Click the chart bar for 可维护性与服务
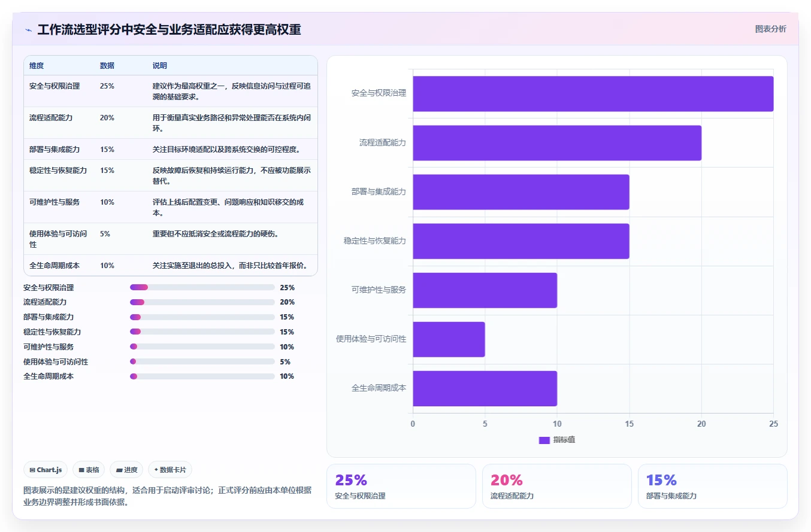 tap(485, 290)
